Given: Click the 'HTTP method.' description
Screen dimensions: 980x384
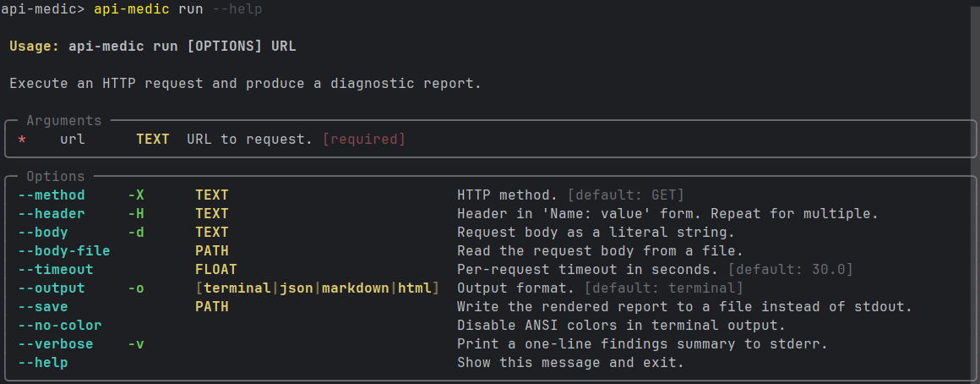Looking at the screenshot, I should (508, 195).
